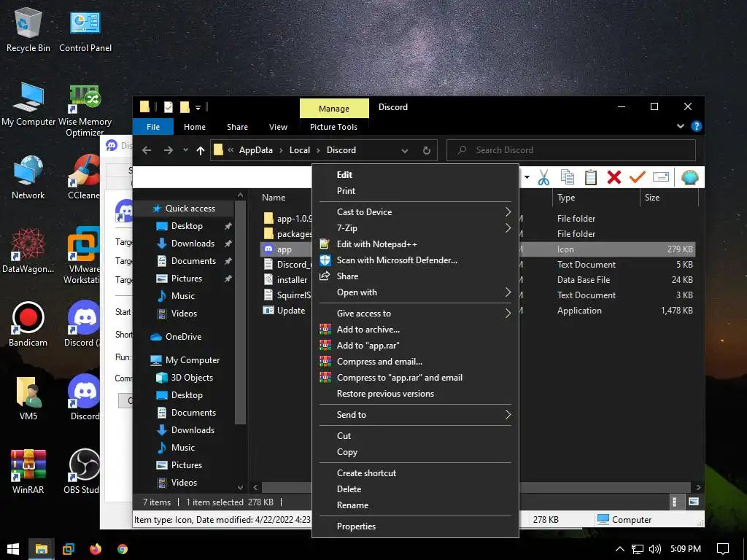The width and height of the screenshot is (747, 560).
Task: Open Quick Access Toolbar customize dropdown
Action: [x=198, y=108]
